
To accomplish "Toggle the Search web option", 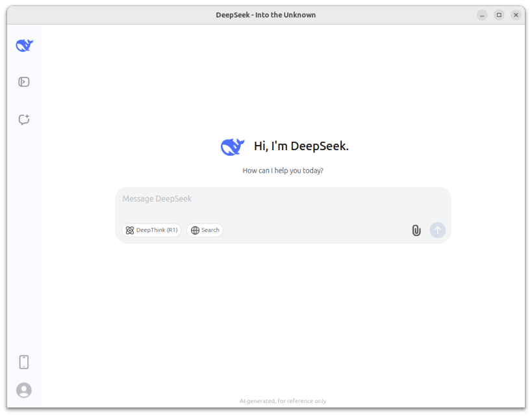I will (205, 230).
